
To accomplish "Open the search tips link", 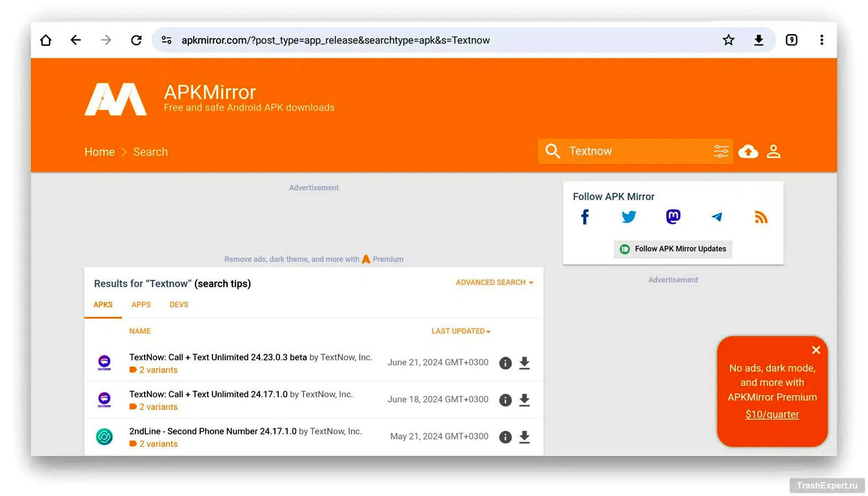I will [223, 284].
